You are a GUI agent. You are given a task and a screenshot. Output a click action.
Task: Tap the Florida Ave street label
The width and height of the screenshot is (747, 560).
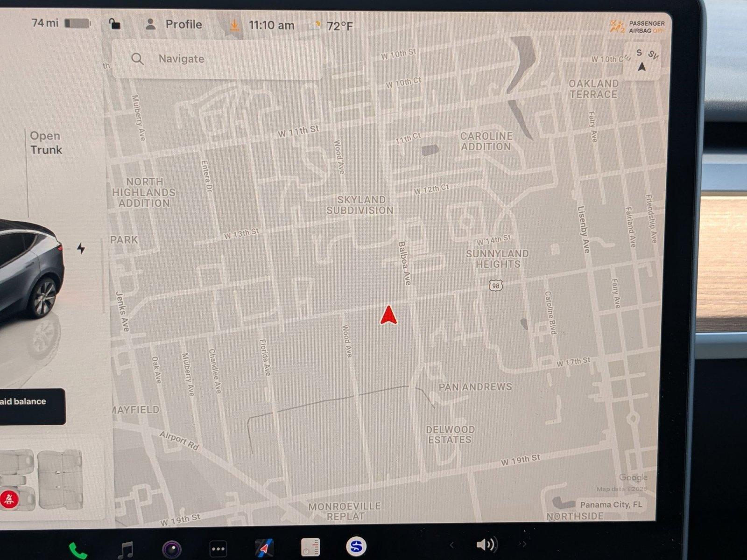click(265, 357)
